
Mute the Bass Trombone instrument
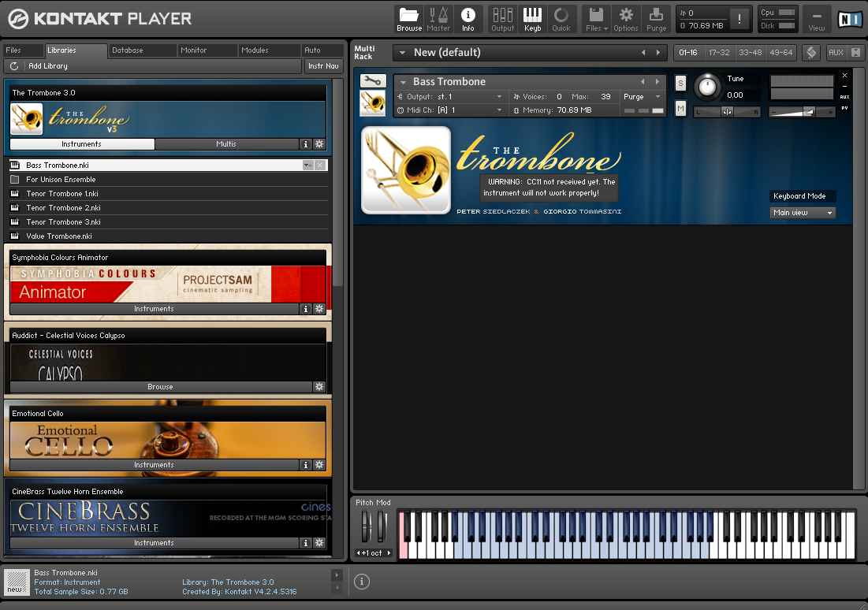(681, 109)
